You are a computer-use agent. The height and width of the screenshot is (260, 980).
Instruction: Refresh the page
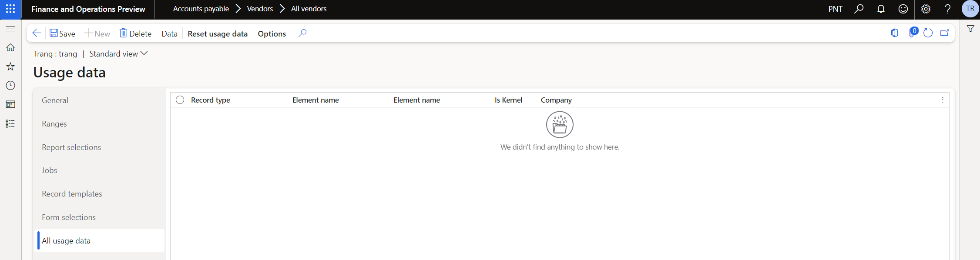(928, 33)
